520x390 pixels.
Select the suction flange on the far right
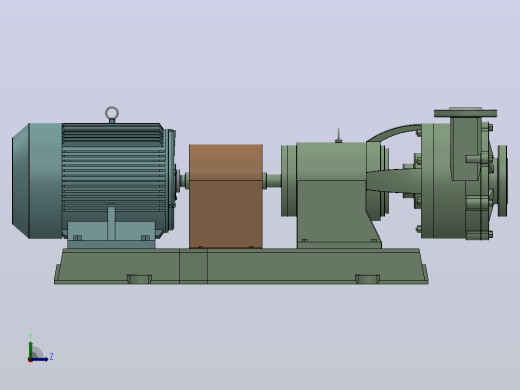(503, 181)
